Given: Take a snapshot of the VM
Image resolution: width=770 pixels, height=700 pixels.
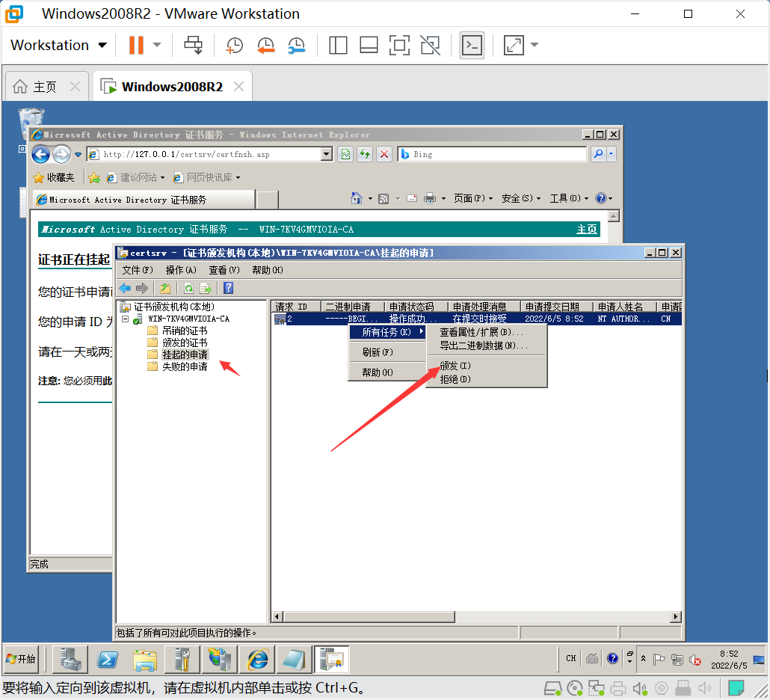Looking at the screenshot, I should pos(234,45).
